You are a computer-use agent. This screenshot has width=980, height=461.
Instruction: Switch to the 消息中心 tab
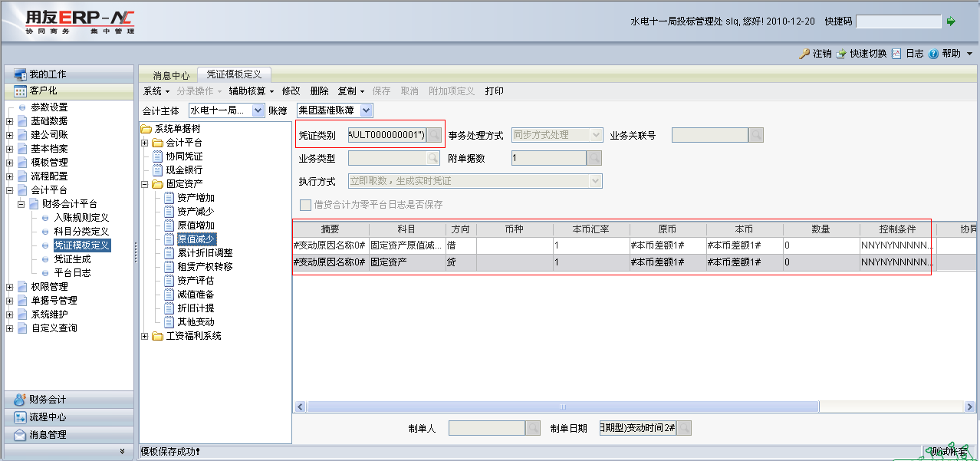coord(171,75)
